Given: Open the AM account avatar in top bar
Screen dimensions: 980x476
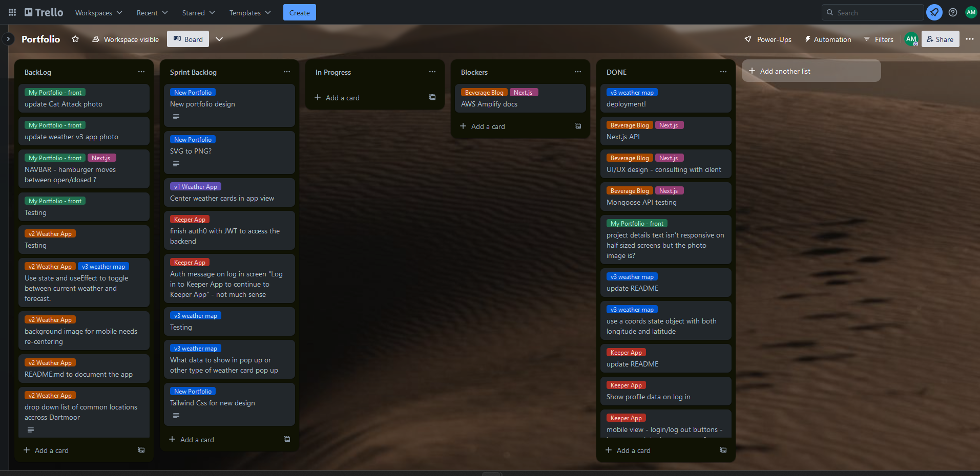Looking at the screenshot, I should (x=971, y=12).
